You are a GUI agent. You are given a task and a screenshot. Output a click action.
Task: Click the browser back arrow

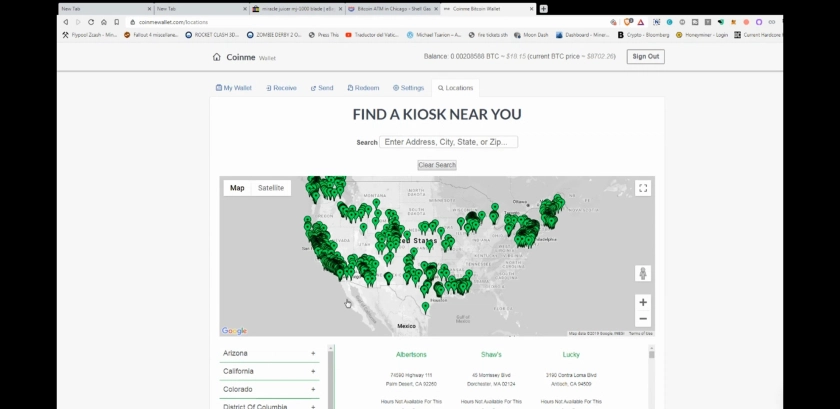coord(65,22)
